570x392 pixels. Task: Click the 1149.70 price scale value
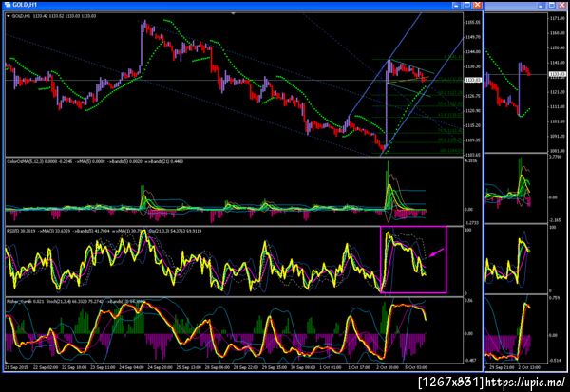pyautogui.click(x=473, y=37)
